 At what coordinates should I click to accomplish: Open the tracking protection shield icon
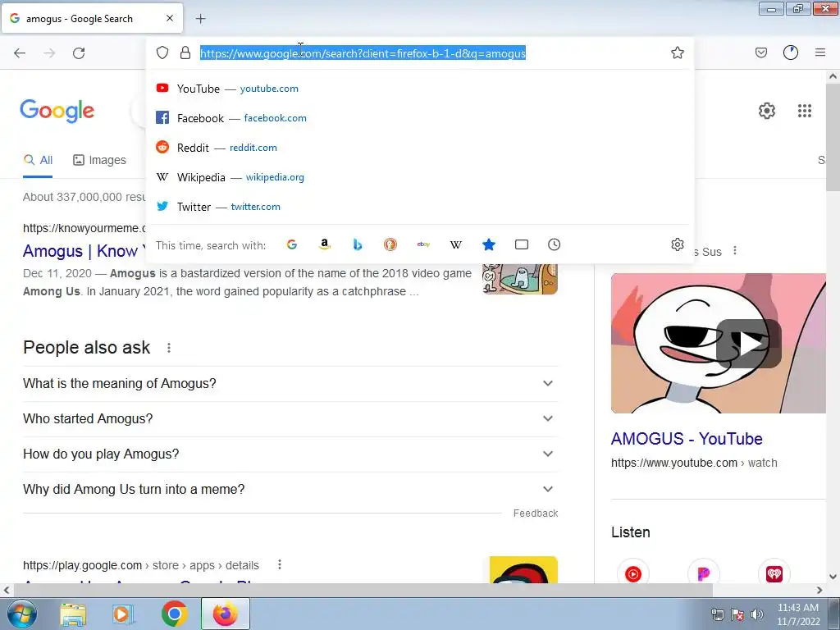pyautogui.click(x=162, y=52)
